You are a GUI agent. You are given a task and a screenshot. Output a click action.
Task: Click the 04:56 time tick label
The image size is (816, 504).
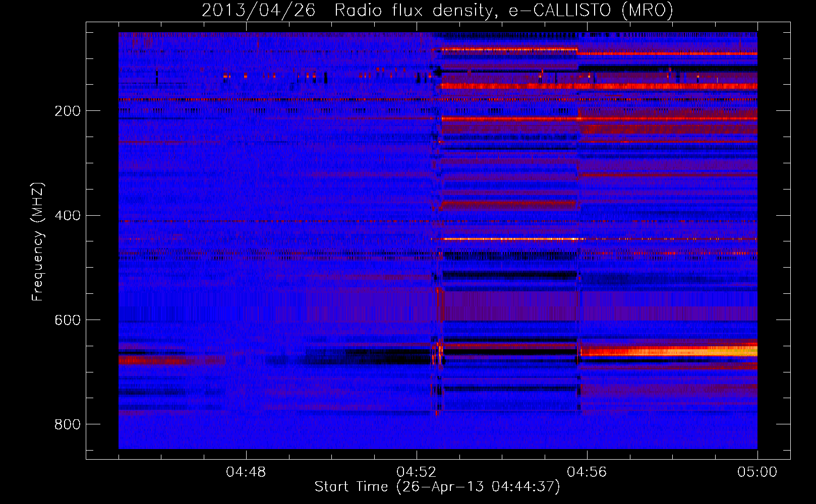coord(587,472)
